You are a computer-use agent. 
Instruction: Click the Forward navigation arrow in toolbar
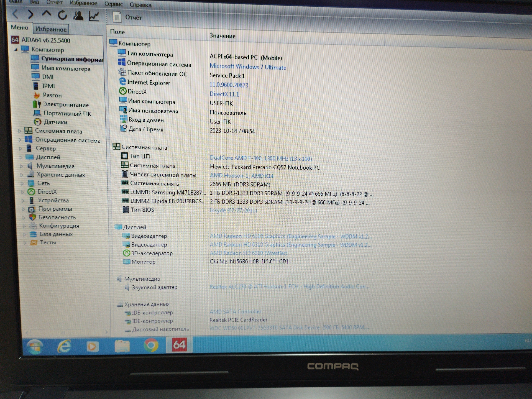[31, 14]
